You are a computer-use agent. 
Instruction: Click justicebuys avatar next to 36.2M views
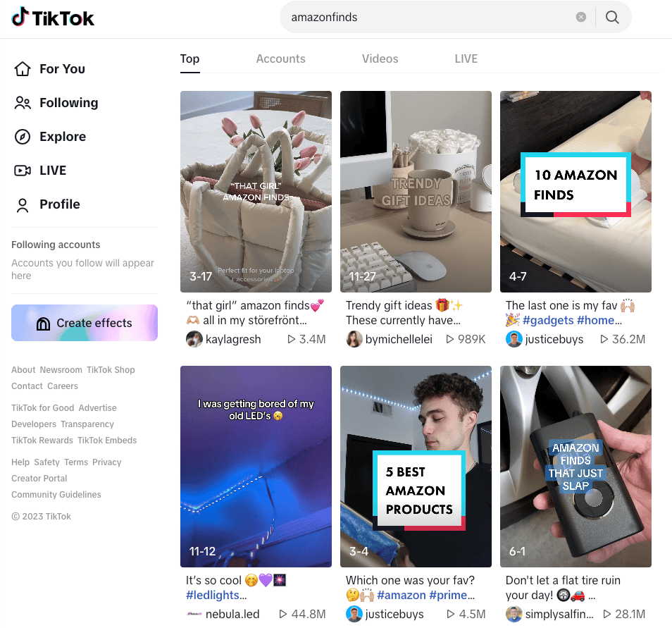pos(514,339)
